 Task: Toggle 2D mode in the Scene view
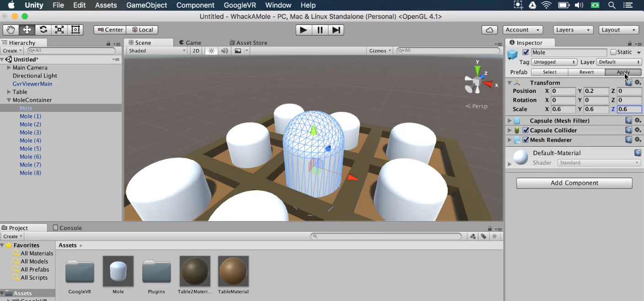point(196,50)
